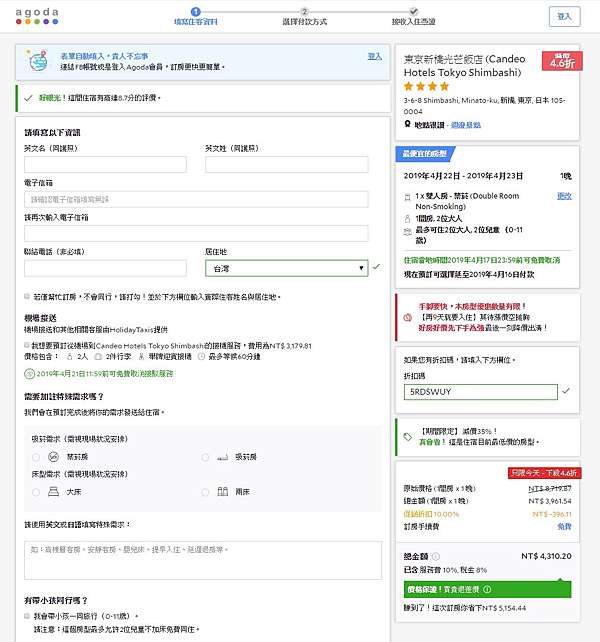
Task: Click the promo discount 10.00% line
Action: (x=487, y=514)
